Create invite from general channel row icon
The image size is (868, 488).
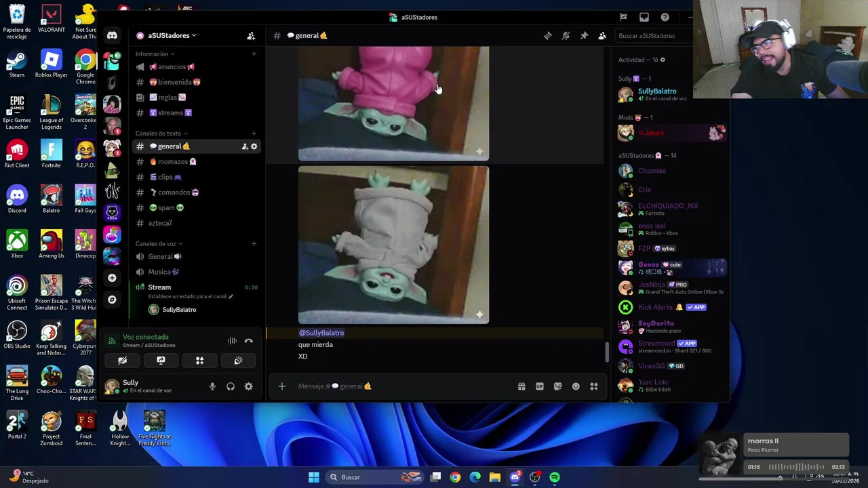point(245,146)
